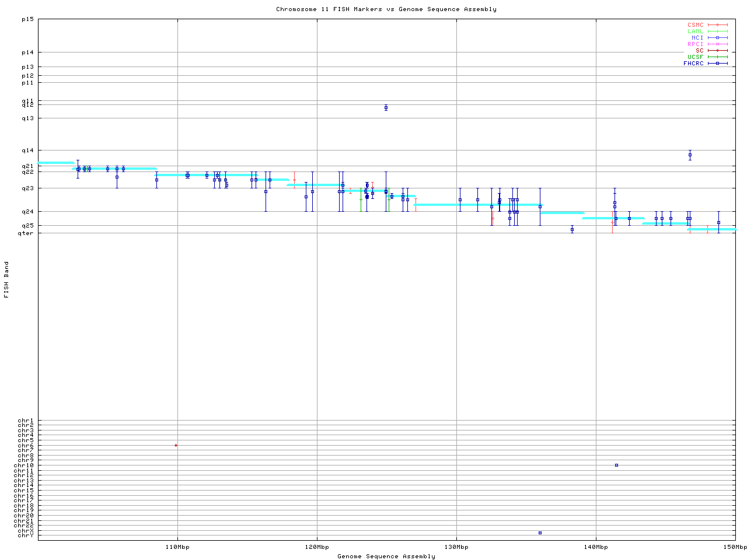Click the FHCRC legend marker symbol

[717, 64]
